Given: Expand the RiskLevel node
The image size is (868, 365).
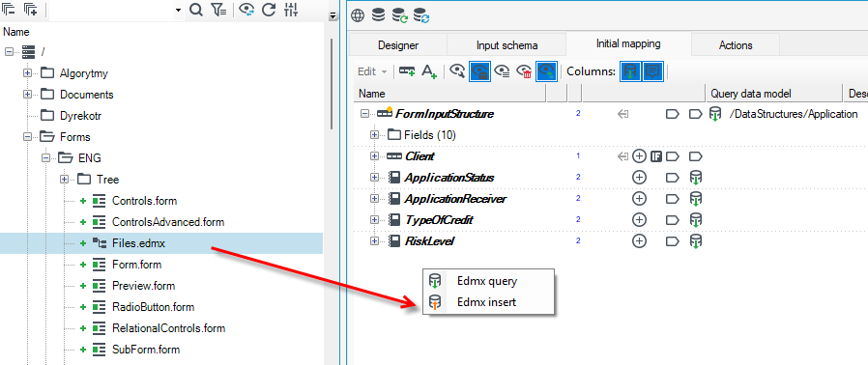Looking at the screenshot, I should pyautogui.click(x=375, y=241).
